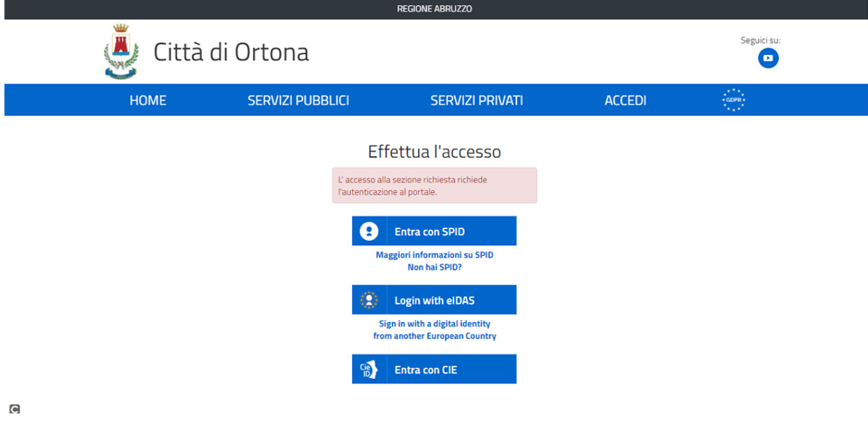The image size is (868, 434).
Task: Click the red authentication required alert
Action: pyautogui.click(x=434, y=185)
